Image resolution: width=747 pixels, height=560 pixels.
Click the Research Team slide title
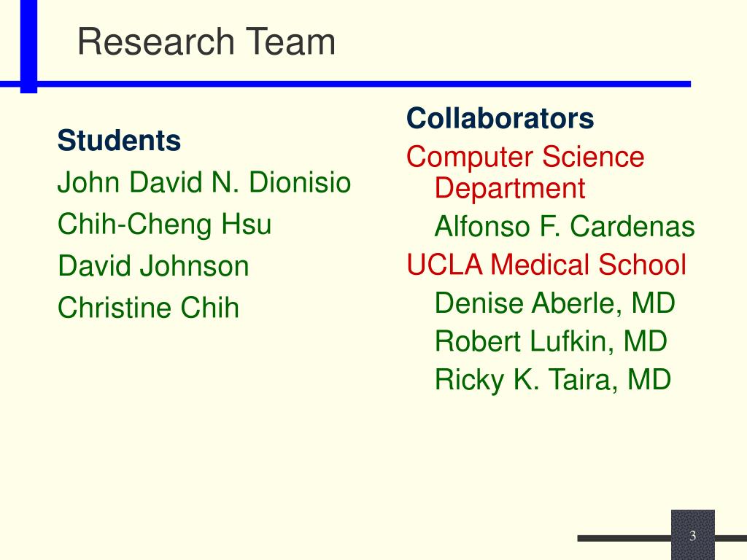(206, 42)
